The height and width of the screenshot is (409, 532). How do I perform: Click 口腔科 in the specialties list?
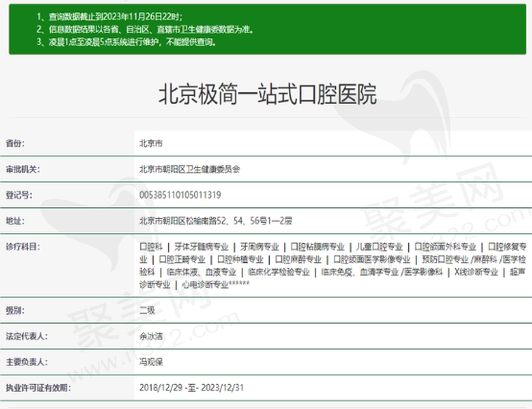click(x=151, y=247)
